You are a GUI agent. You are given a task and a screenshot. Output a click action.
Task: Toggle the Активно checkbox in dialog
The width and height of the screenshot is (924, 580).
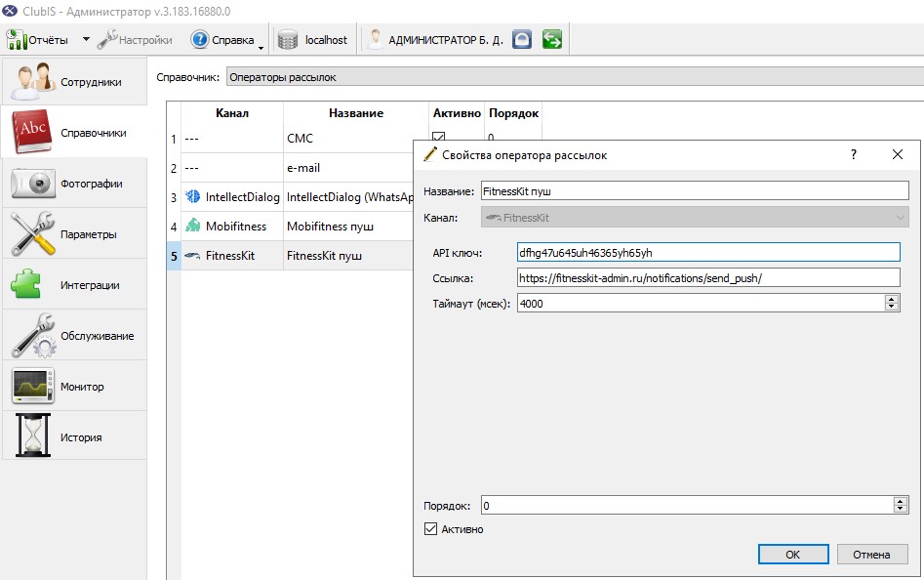pos(430,528)
